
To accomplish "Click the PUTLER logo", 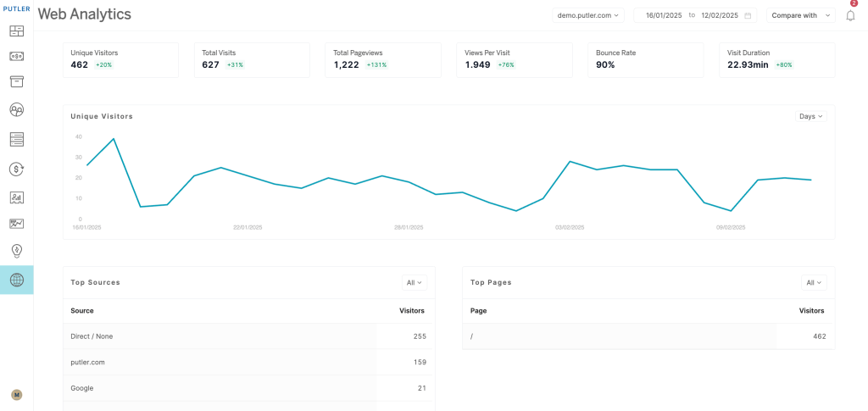I will [x=16, y=8].
